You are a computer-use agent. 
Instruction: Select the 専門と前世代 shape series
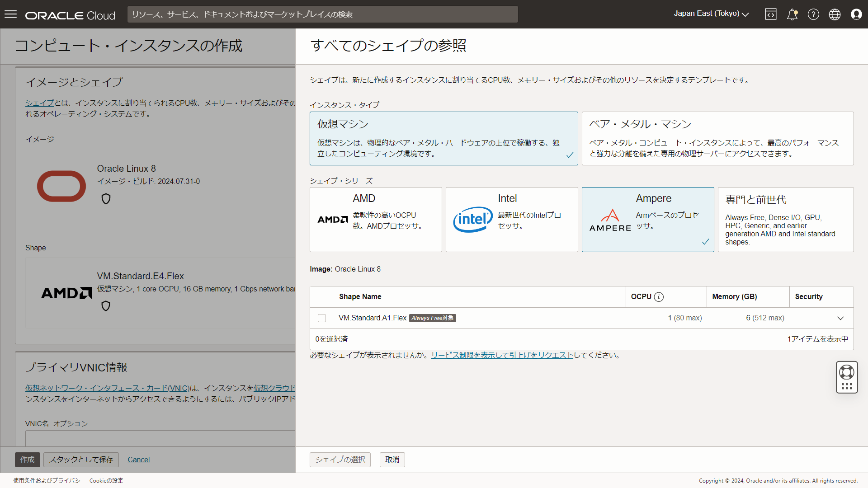785,220
